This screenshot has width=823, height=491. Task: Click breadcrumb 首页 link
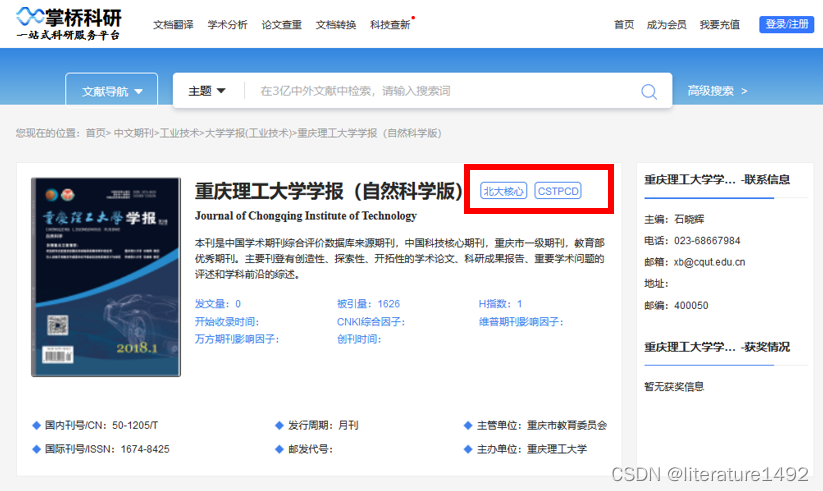click(96, 133)
